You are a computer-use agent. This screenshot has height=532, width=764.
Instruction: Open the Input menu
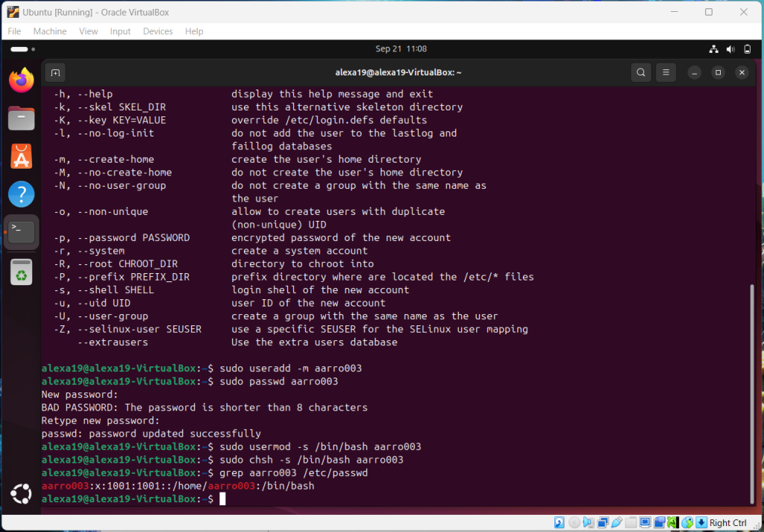120,31
